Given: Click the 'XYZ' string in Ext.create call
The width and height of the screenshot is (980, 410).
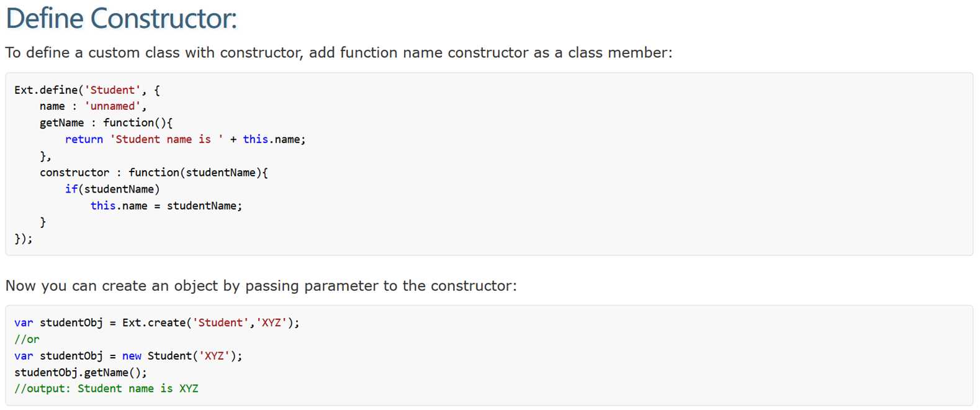Looking at the screenshot, I should (x=271, y=323).
